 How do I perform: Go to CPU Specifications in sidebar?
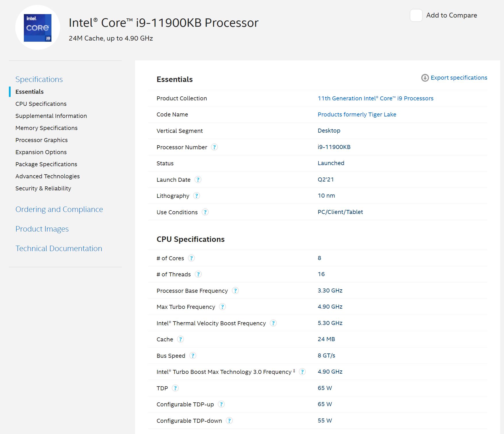(41, 104)
